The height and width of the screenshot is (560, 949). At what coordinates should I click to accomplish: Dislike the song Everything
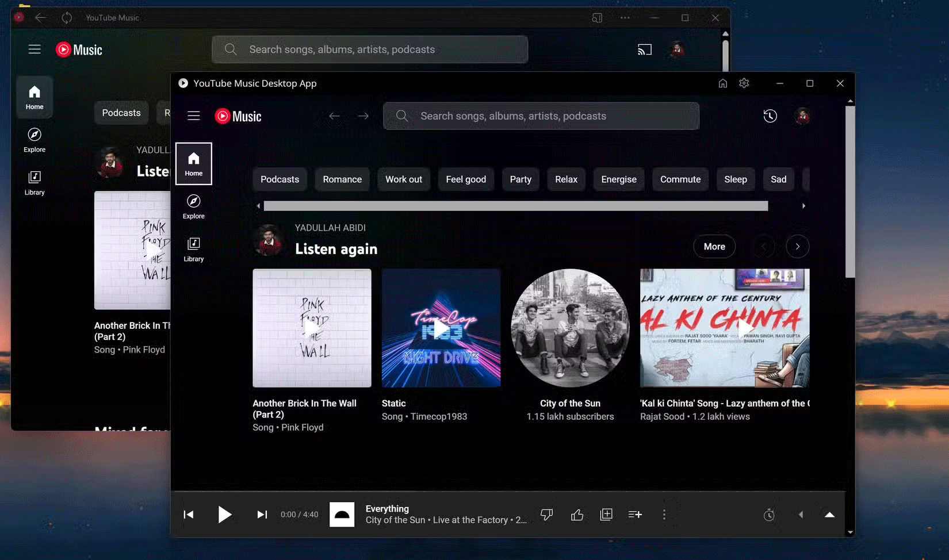546,515
